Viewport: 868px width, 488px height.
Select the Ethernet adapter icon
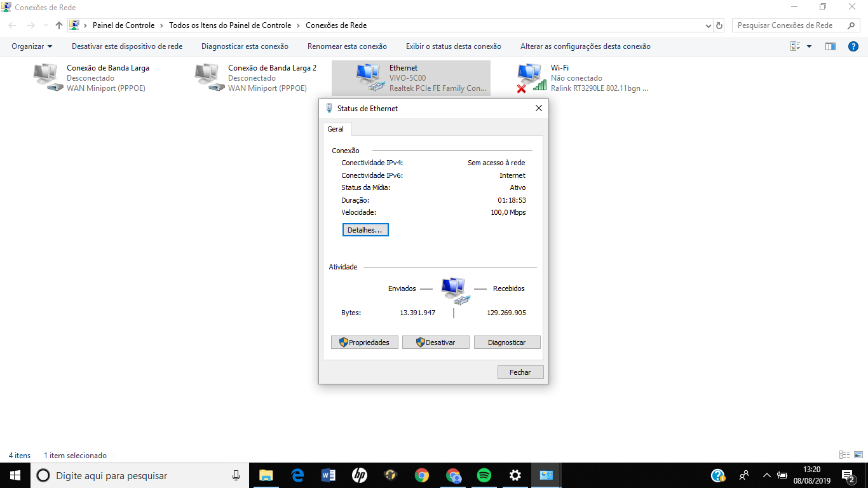[x=371, y=78]
